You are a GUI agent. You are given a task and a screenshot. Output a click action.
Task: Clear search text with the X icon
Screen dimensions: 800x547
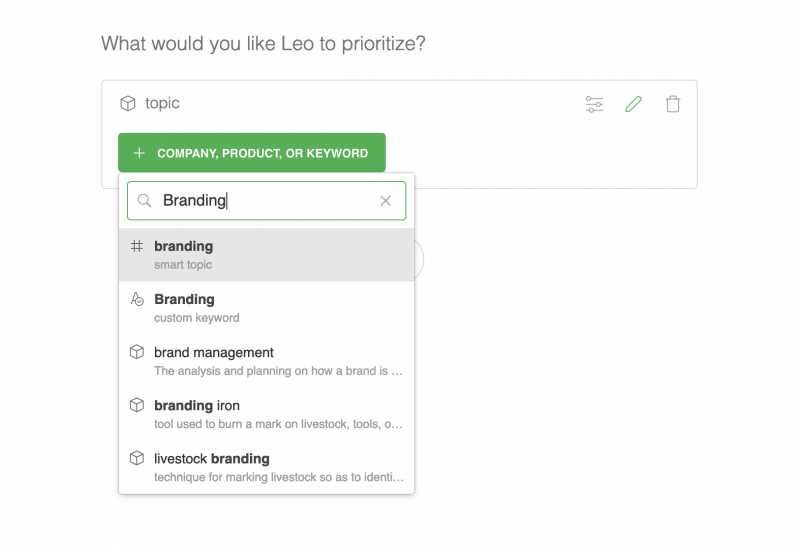[386, 201]
